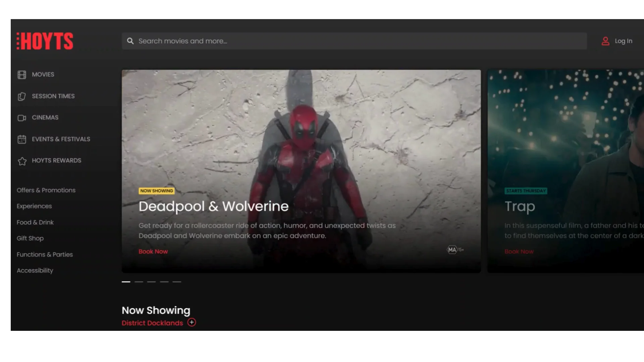Click the Movies film-strip icon
Image resolution: width=644 pixels, height=362 pixels.
(22, 75)
